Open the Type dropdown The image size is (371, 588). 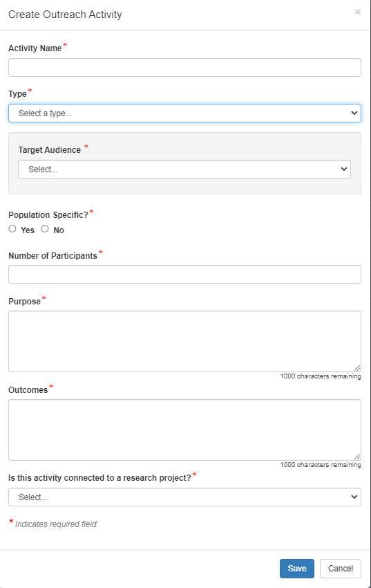click(x=184, y=113)
